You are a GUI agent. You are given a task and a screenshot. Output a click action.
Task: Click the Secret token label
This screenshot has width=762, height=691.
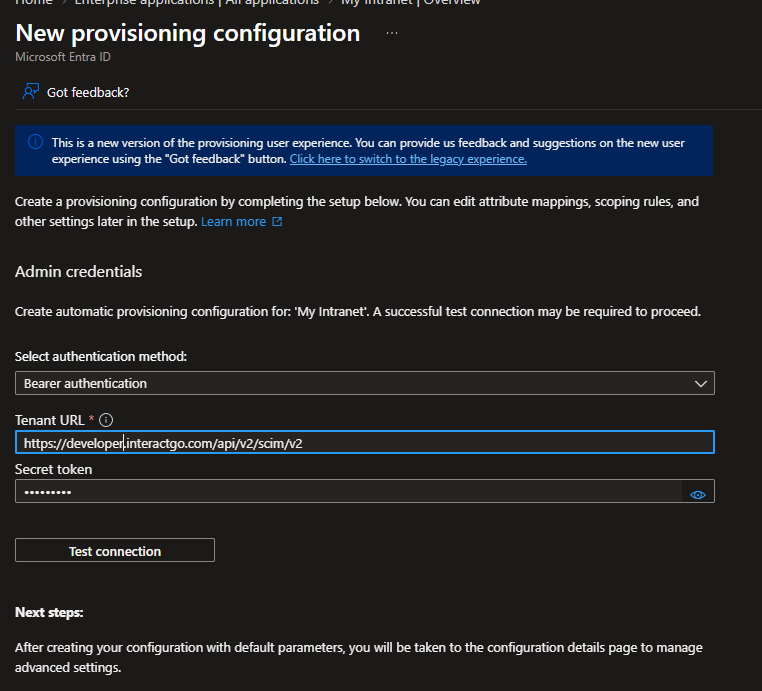pos(53,469)
